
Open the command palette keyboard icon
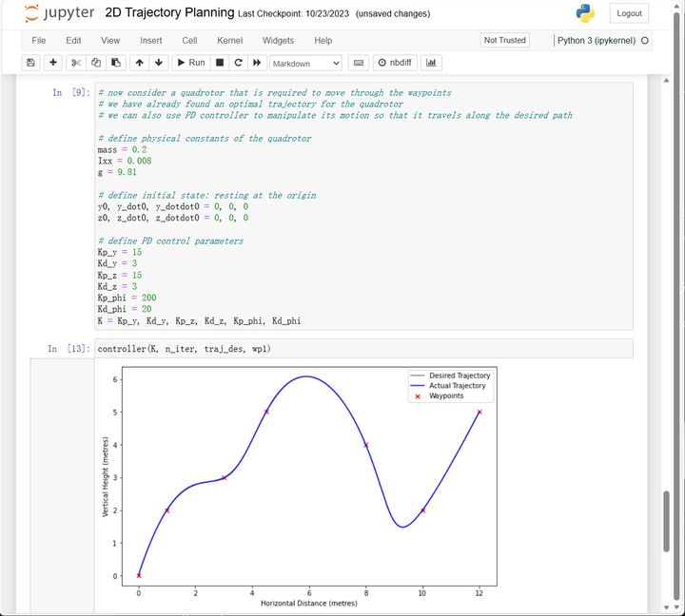(359, 63)
